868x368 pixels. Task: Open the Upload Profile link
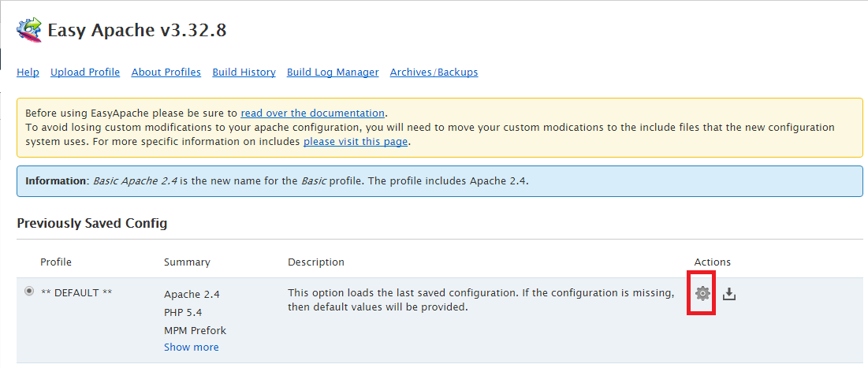point(85,72)
